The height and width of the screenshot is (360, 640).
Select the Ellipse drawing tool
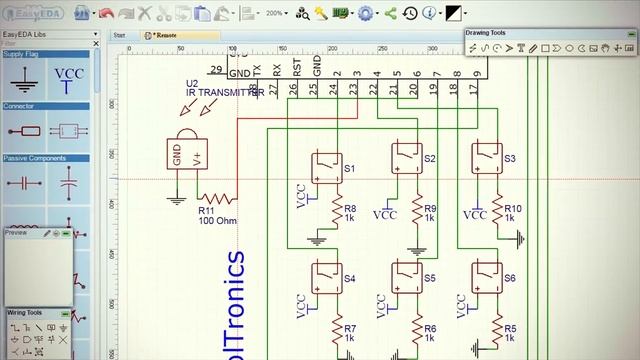569,48
